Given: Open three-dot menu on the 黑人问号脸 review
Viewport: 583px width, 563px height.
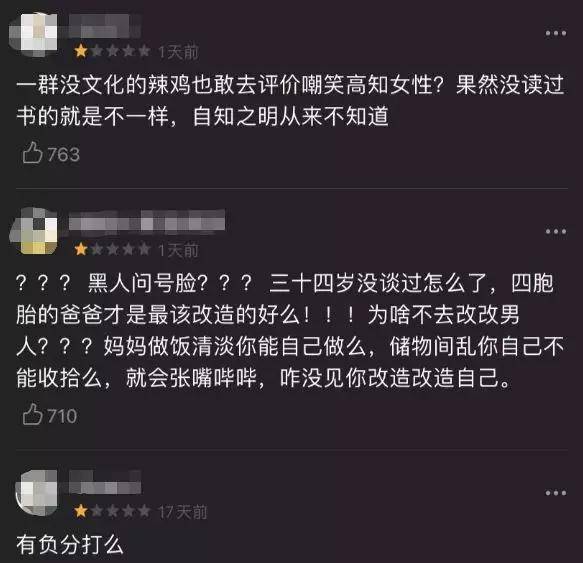Looking at the screenshot, I should click(x=556, y=232).
